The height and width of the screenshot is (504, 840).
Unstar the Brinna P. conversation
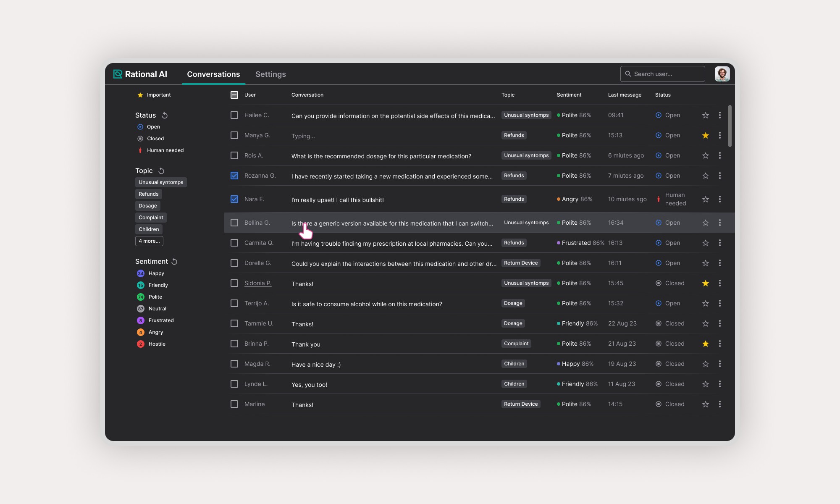(x=706, y=344)
